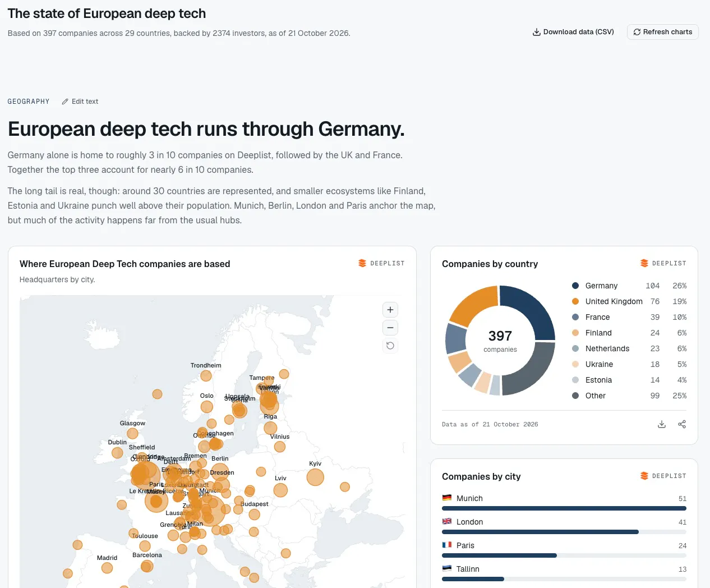Click the Data as of 21 October 2026 note
This screenshot has width=710, height=588.
[490, 424]
